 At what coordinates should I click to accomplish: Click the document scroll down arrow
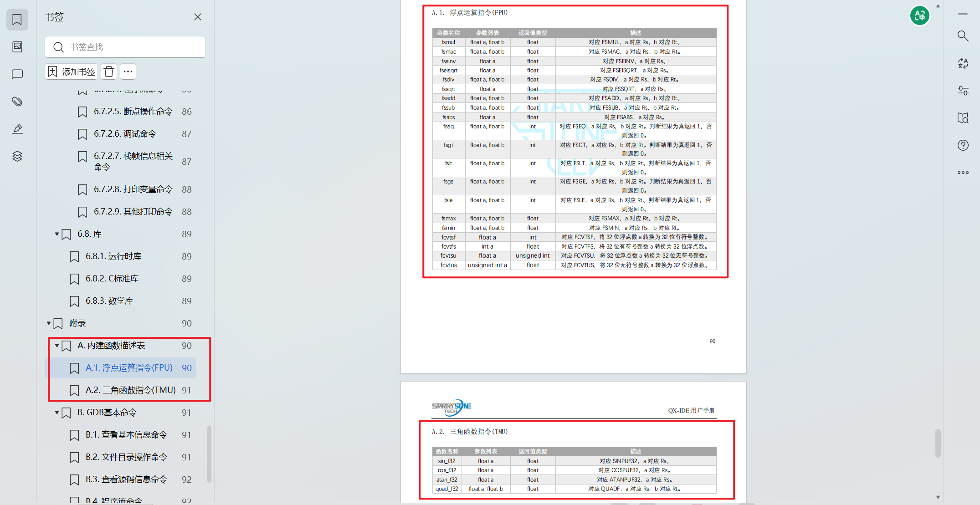(x=938, y=497)
